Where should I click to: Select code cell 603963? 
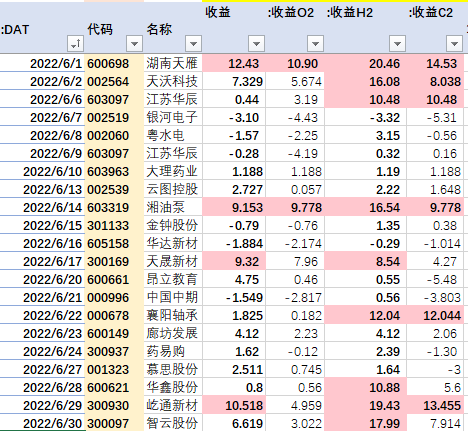click(x=114, y=171)
